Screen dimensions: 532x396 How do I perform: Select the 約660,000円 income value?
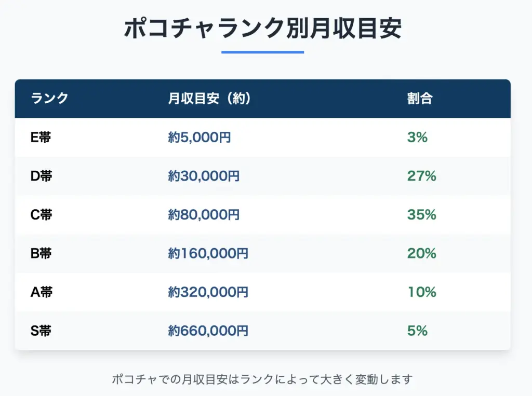208,330
